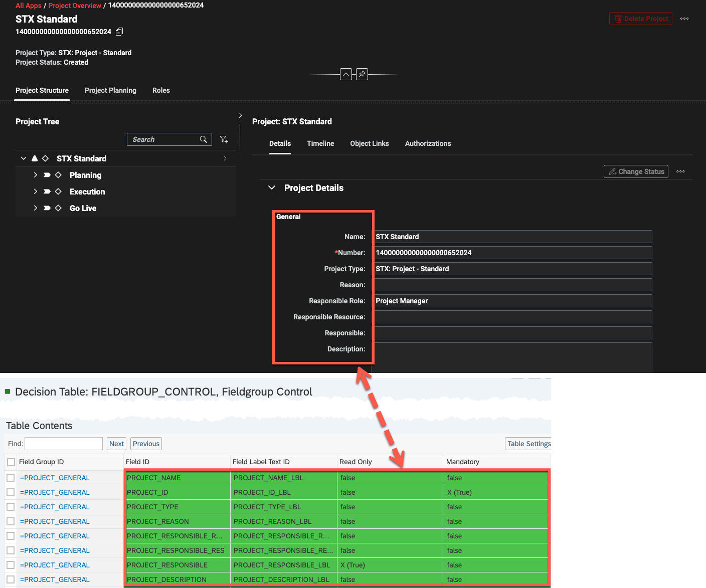This screenshot has height=588, width=706.
Task: Open the All Apps breadcrumb link
Action: tap(29, 6)
